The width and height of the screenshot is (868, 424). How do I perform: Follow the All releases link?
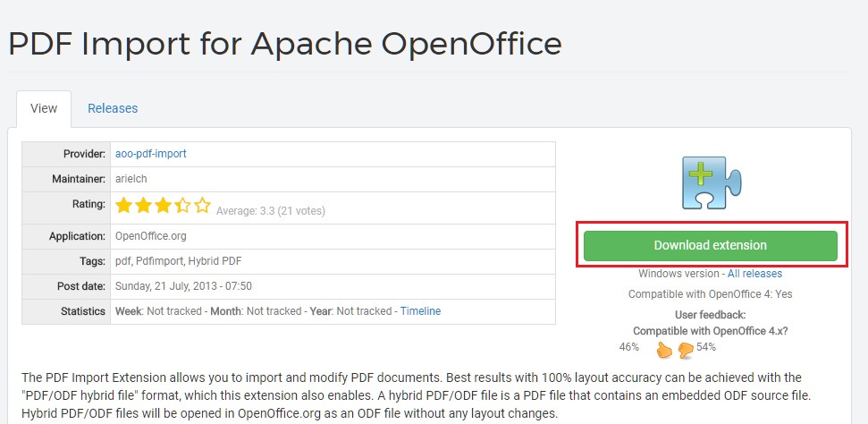point(754,274)
